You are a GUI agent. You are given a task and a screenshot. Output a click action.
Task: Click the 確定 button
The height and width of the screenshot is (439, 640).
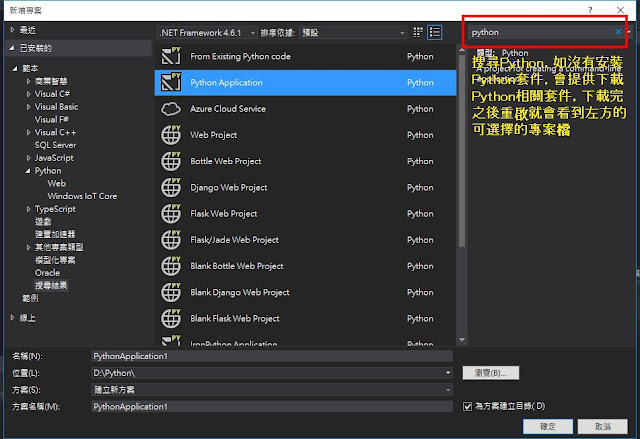pos(548,426)
